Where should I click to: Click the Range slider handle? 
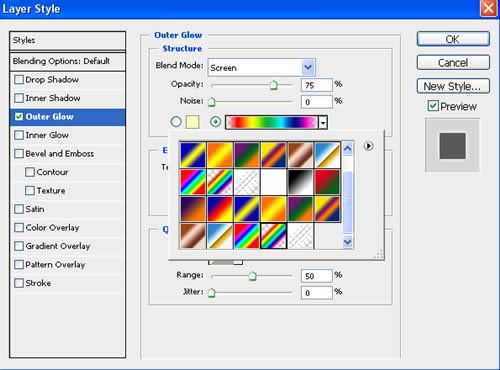pos(252,276)
